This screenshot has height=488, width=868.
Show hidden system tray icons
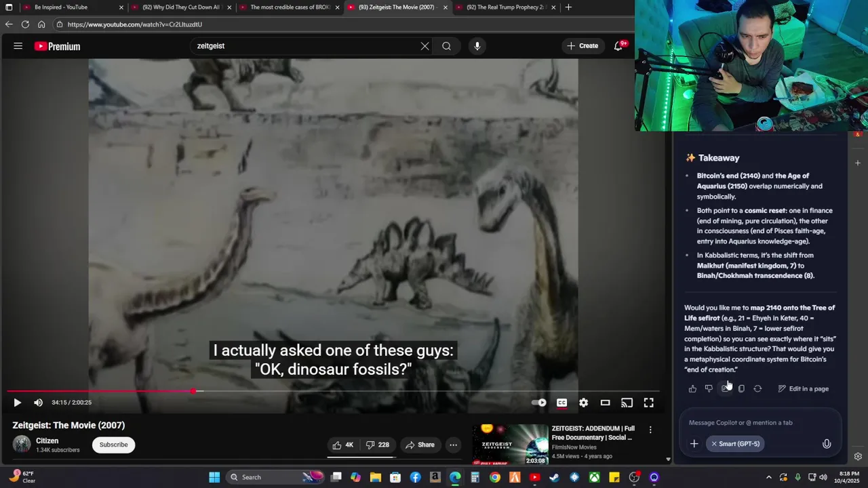(768, 477)
